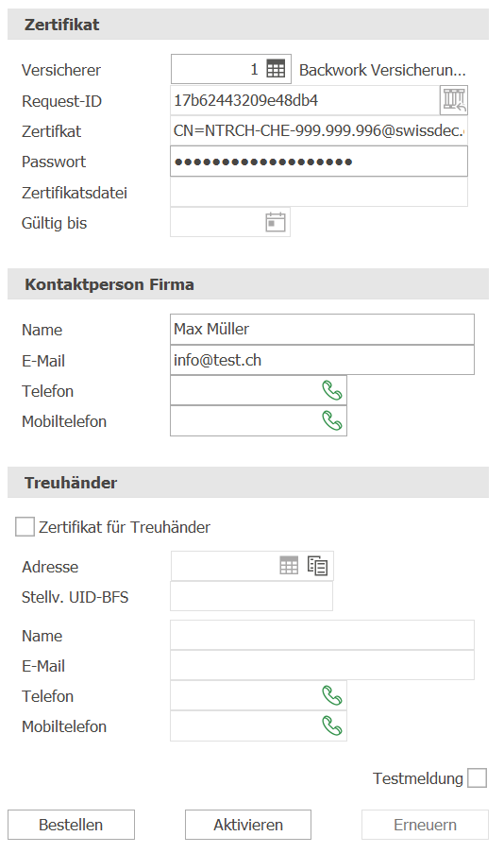504x853 pixels.
Task: Focus the Passwort input field
Action: pyautogui.click(x=319, y=162)
